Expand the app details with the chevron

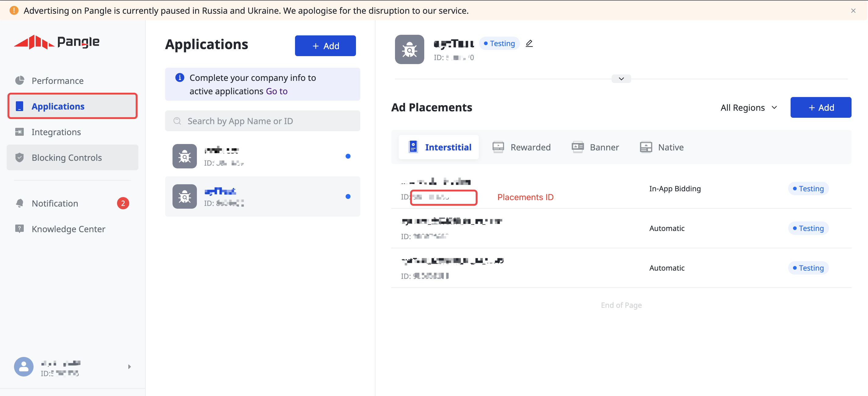(621, 79)
